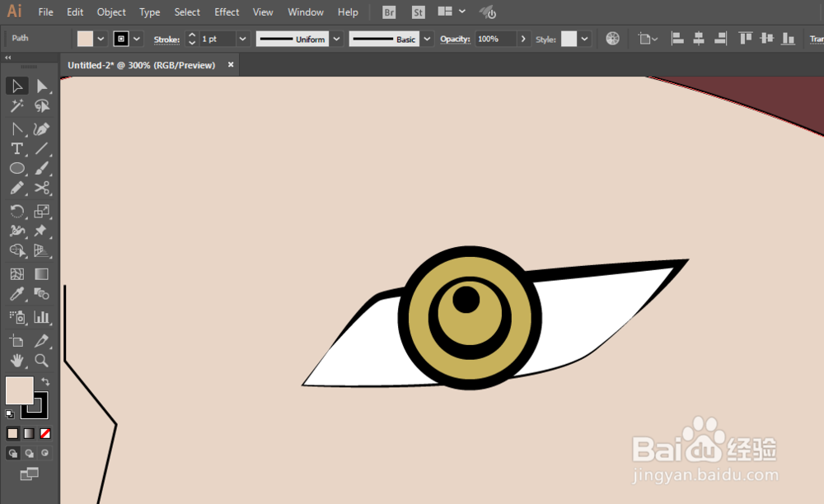Open the Window menu

[x=306, y=12]
